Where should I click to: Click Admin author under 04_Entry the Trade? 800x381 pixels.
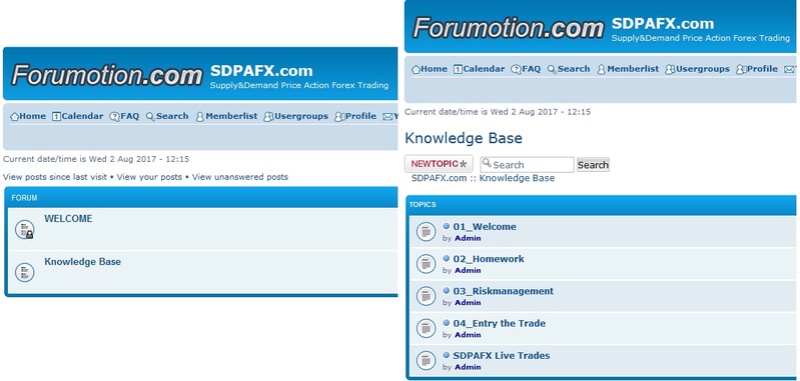click(x=468, y=335)
